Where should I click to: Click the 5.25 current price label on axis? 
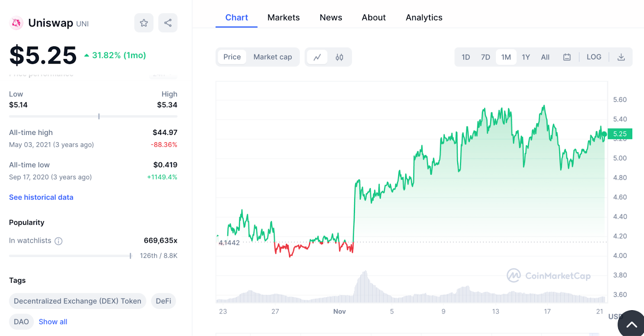click(620, 134)
